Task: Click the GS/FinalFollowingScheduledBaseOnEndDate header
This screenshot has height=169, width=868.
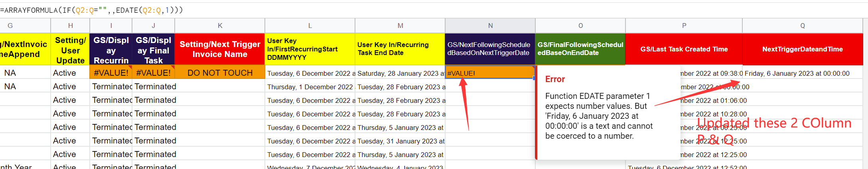Action: click(580, 49)
